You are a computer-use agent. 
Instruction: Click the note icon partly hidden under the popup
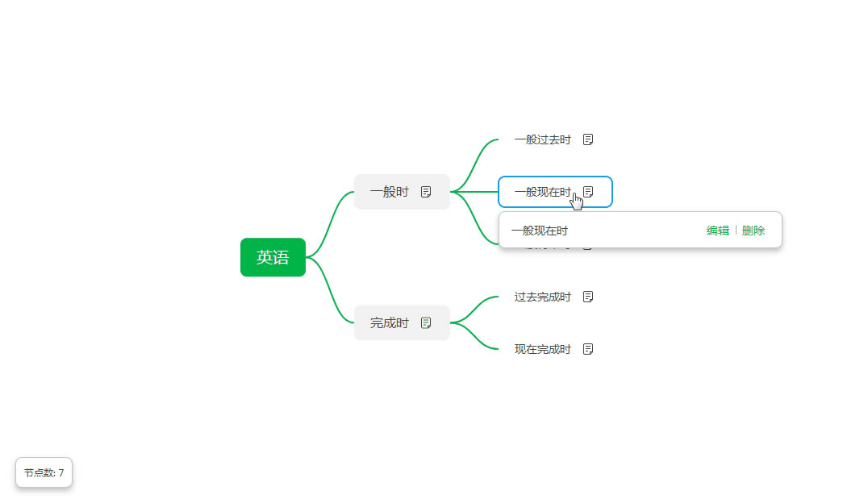[x=588, y=247]
